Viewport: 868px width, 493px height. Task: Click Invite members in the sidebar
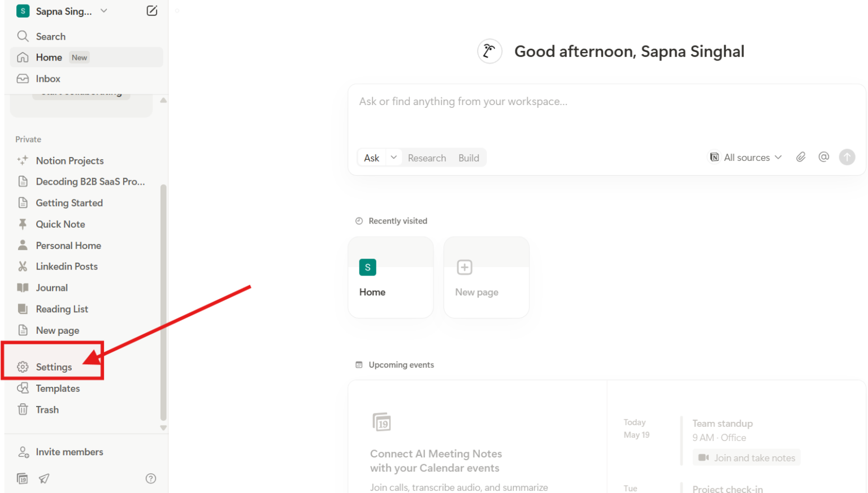69,452
